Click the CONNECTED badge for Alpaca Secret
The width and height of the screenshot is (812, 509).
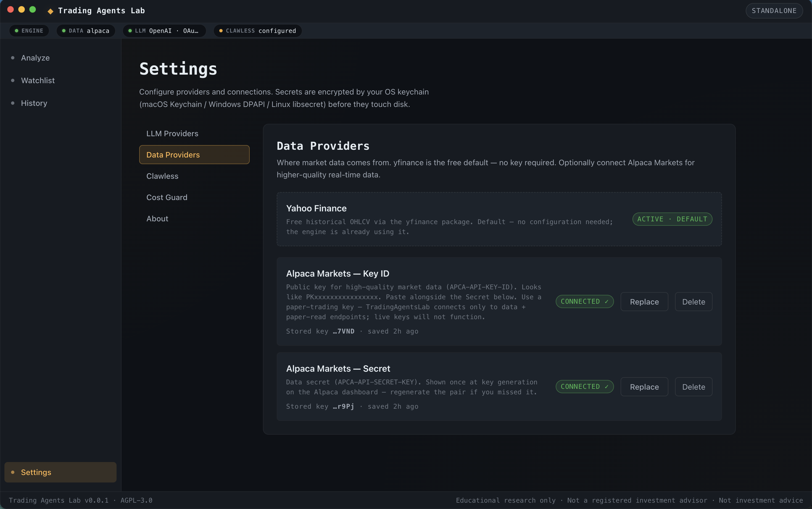coord(585,387)
